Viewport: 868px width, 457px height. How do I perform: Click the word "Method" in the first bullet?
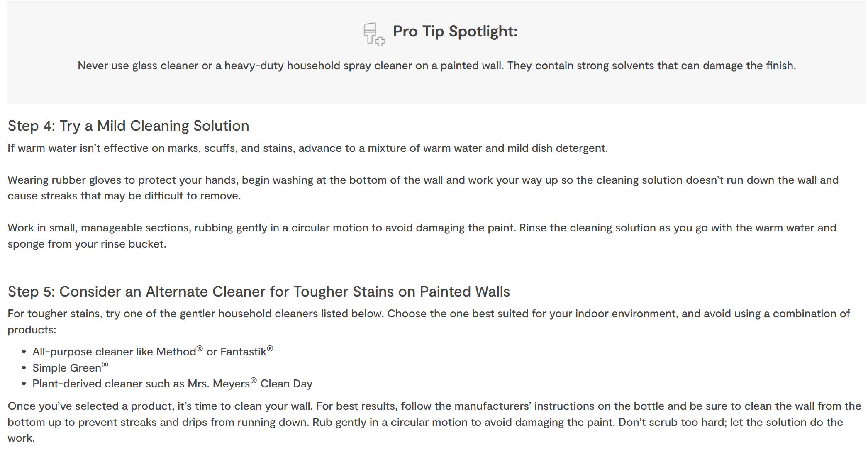(x=176, y=352)
